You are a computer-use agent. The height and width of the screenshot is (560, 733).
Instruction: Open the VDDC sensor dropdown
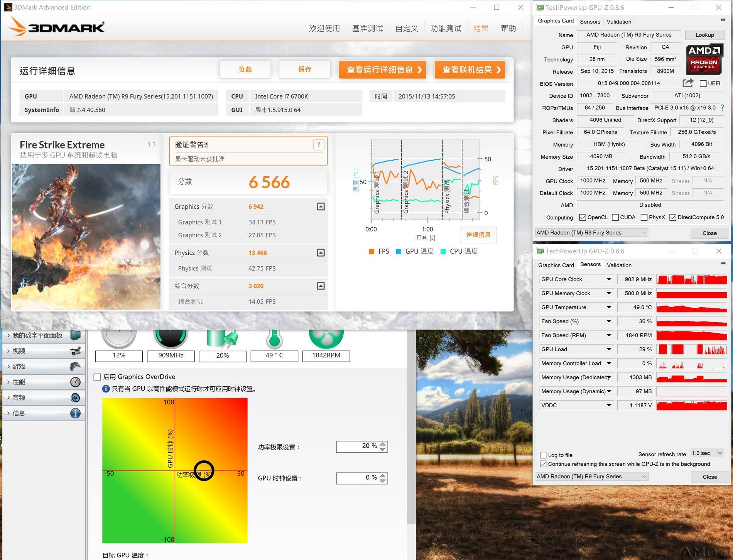tap(609, 405)
